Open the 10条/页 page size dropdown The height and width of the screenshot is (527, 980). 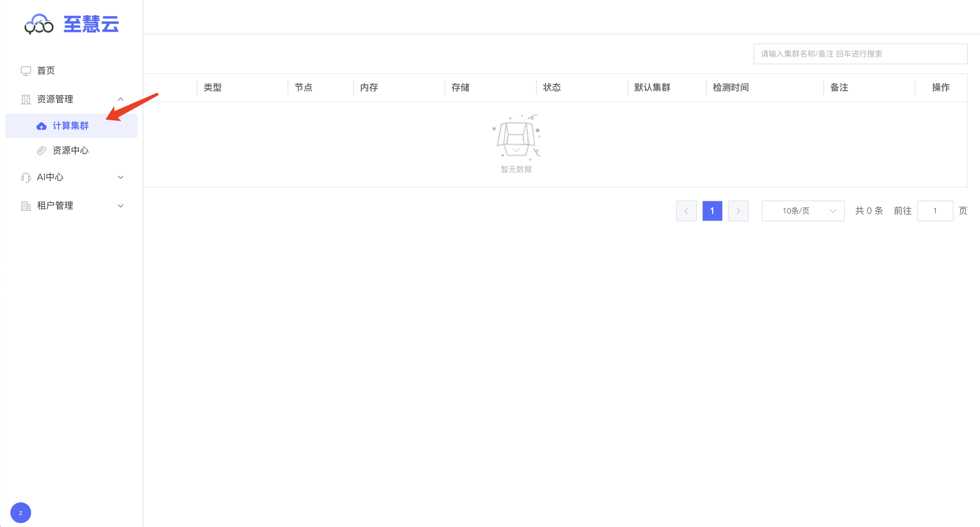tap(803, 211)
